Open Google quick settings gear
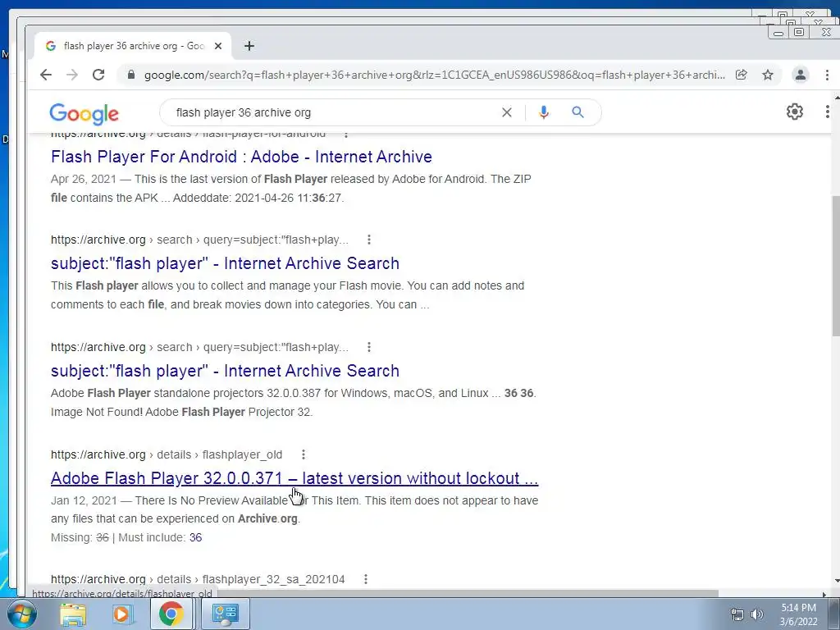 (x=794, y=112)
